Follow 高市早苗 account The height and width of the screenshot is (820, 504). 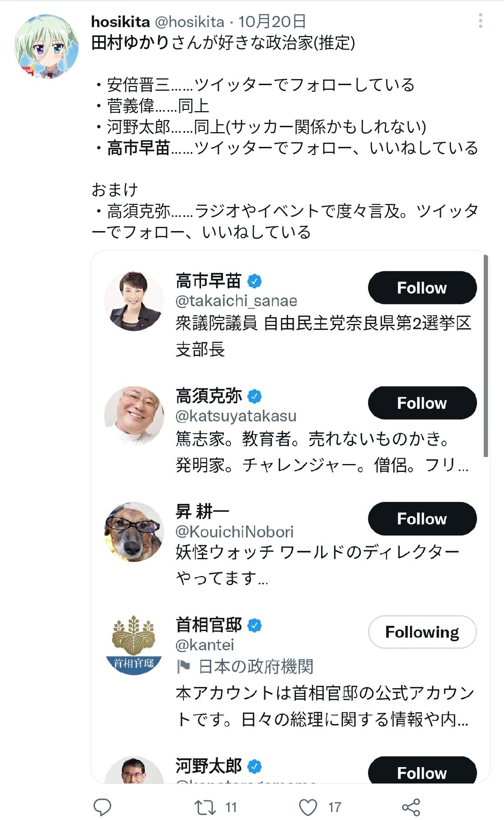[422, 288]
